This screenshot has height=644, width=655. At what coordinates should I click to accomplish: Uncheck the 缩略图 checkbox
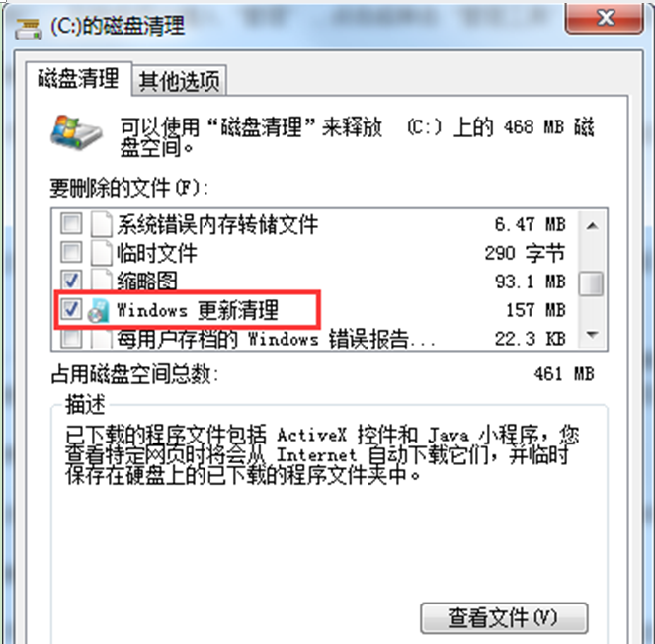71,281
